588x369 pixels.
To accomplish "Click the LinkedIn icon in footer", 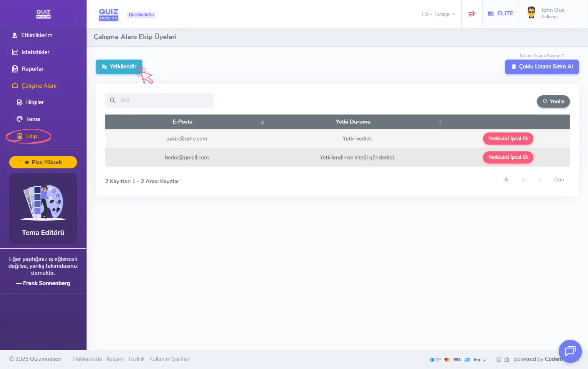I will point(506,360).
